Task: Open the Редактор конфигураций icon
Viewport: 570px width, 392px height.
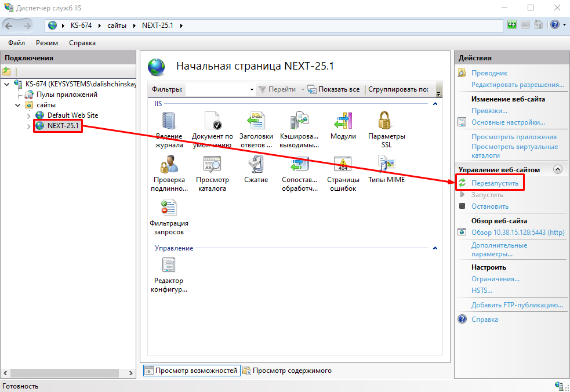Action: [169, 266]
